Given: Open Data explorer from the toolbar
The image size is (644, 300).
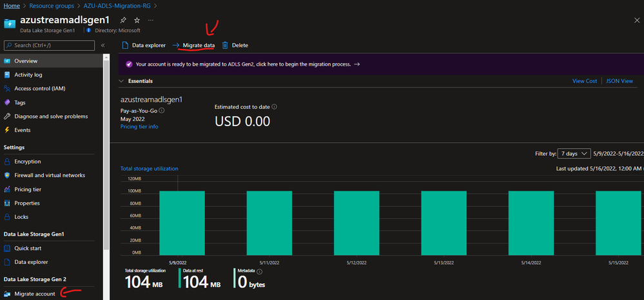Looking at the screenshot, I should 144,45.
